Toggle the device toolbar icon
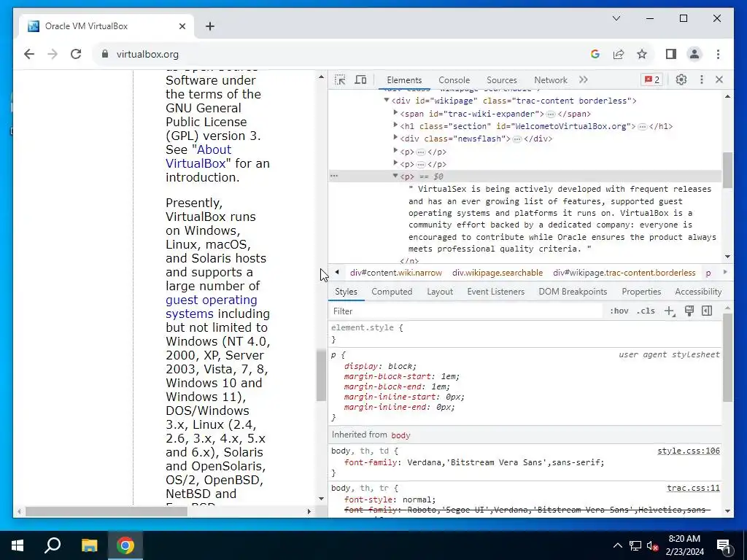 tap(360, 80)
